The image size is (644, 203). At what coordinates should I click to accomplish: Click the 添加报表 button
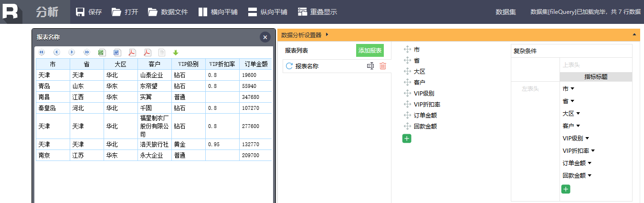click(x=370, y=51)
